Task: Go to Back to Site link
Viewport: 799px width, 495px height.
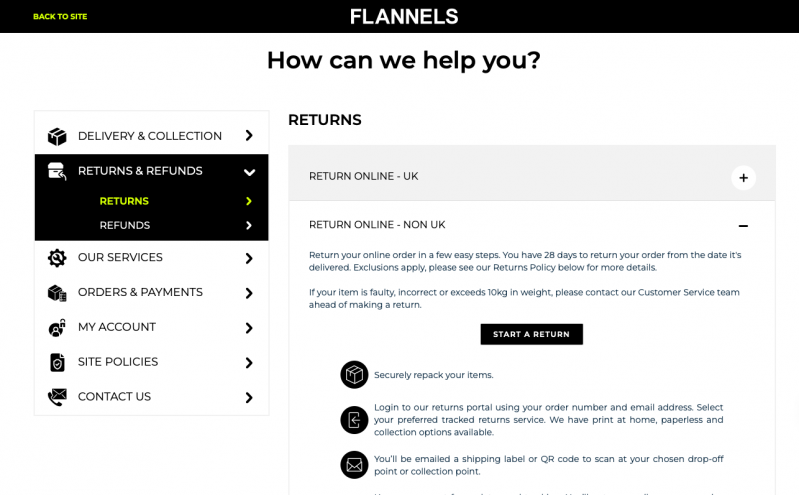Action: point(60,16)
